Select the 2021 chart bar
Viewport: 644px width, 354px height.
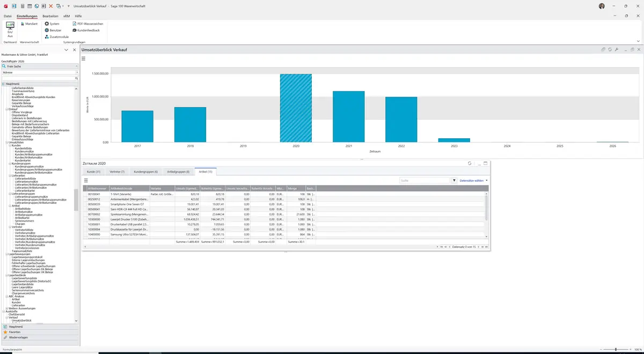[x=348, y=116]
